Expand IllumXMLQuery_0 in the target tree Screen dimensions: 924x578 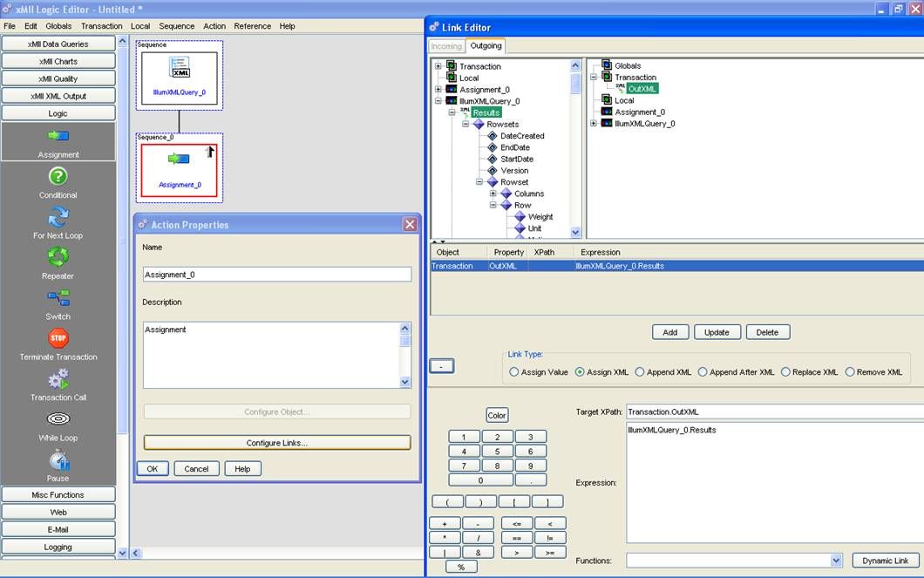pos(594,123)
